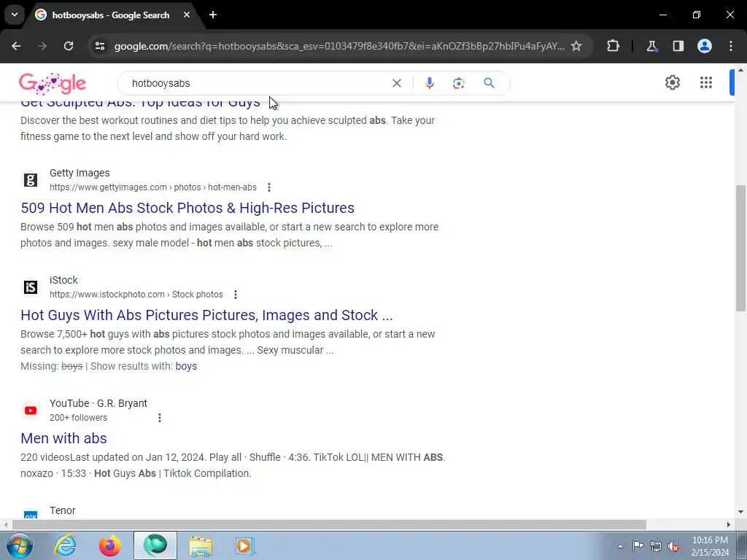
Task: Click the scroll down arrow
Action: 740,512
